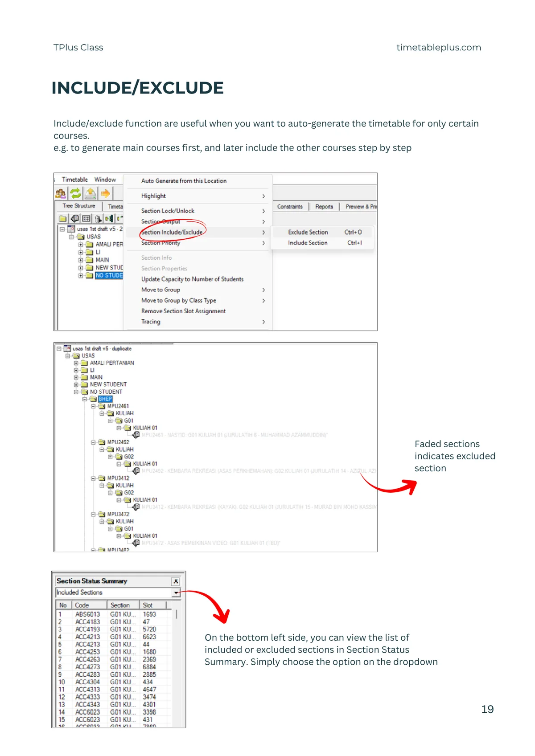Screen dimensions: 535x756
Task: Sort by the Code column header
Action: click(x=89, y=605)
